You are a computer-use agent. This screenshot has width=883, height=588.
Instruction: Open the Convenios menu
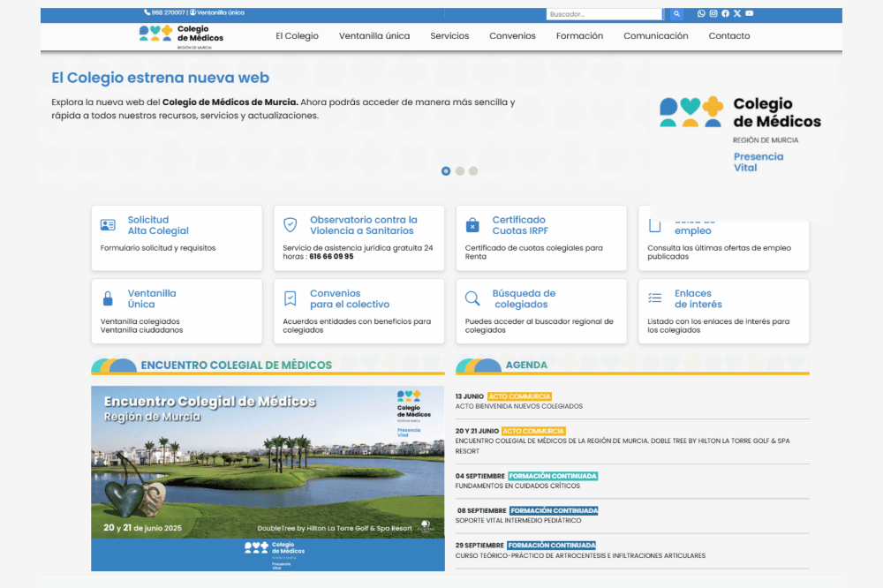click(x=512, y=36)
